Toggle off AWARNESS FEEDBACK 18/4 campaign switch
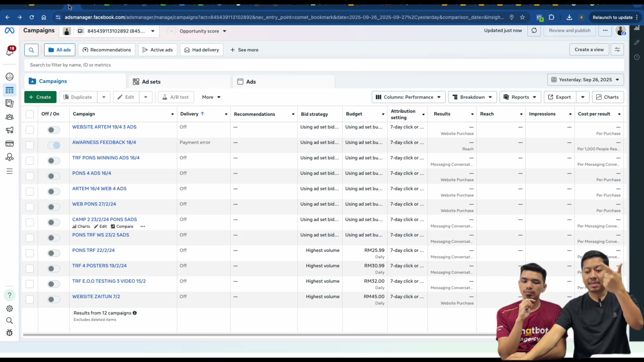This screenshot has width=644, height=362. (54, 145)
